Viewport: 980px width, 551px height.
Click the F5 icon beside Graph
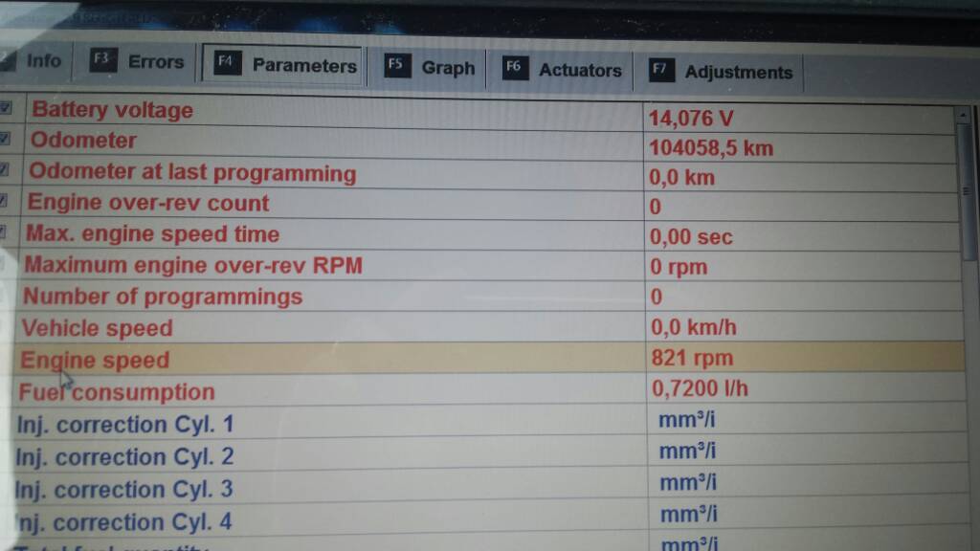click(396, 66)
